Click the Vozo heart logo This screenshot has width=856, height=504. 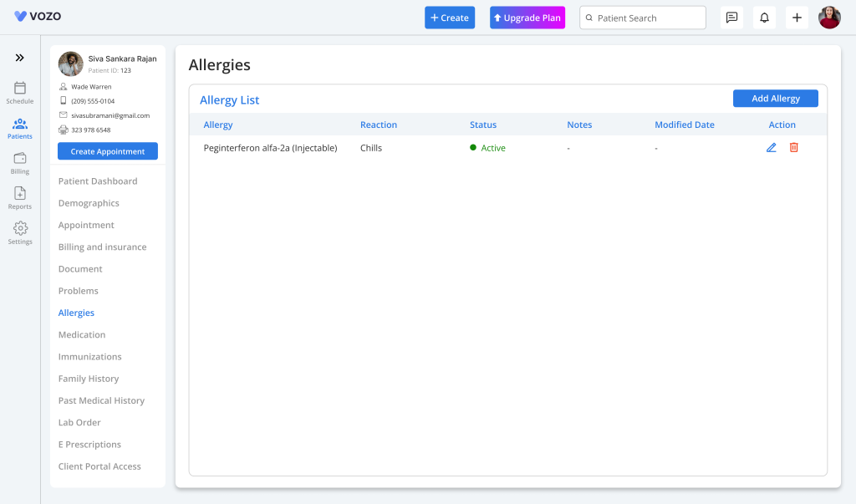[20, 17]
